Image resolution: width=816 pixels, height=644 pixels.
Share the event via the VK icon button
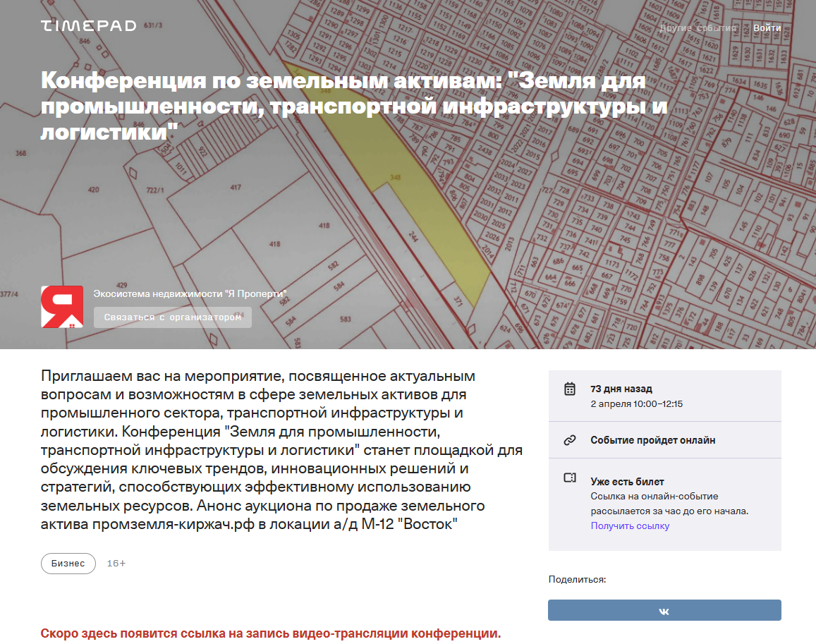click(664, 610)
